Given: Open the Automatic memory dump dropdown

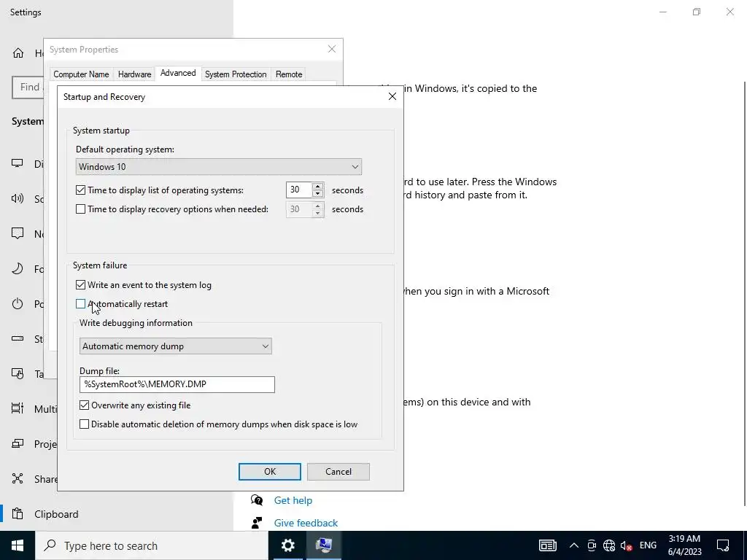Looking at the screenshot, I should click(176, 346).
